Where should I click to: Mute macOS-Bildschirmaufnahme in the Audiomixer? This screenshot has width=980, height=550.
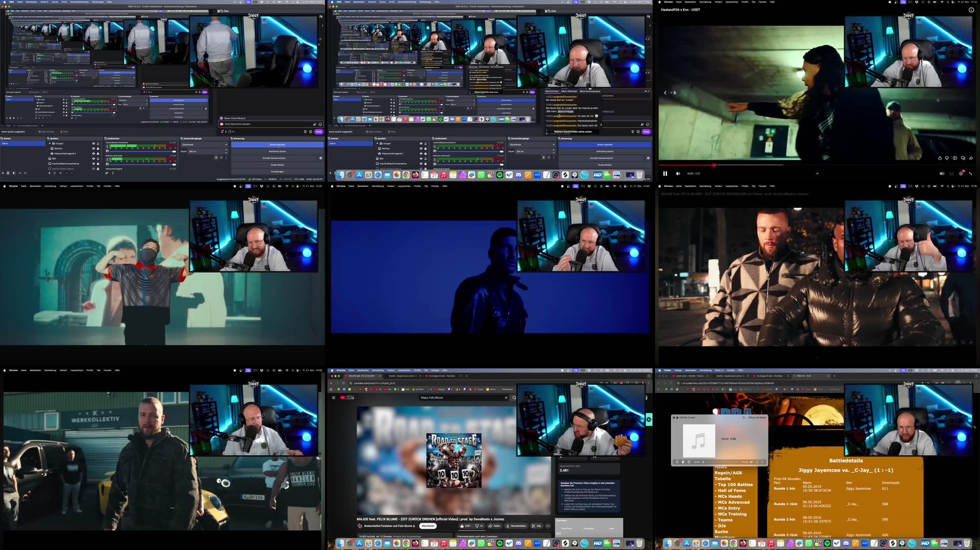[x=106, y=151]
